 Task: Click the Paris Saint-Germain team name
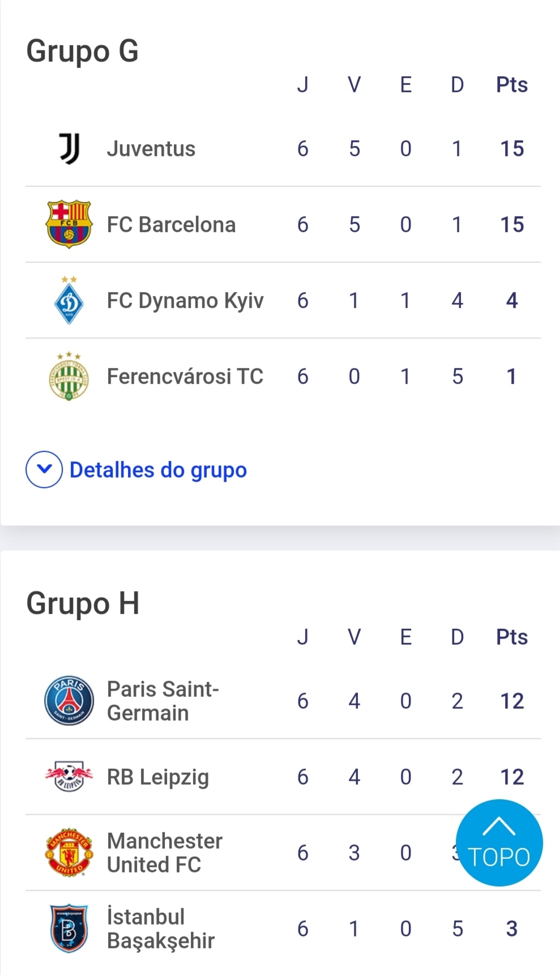pyautogui.click(x=163, y=701)
